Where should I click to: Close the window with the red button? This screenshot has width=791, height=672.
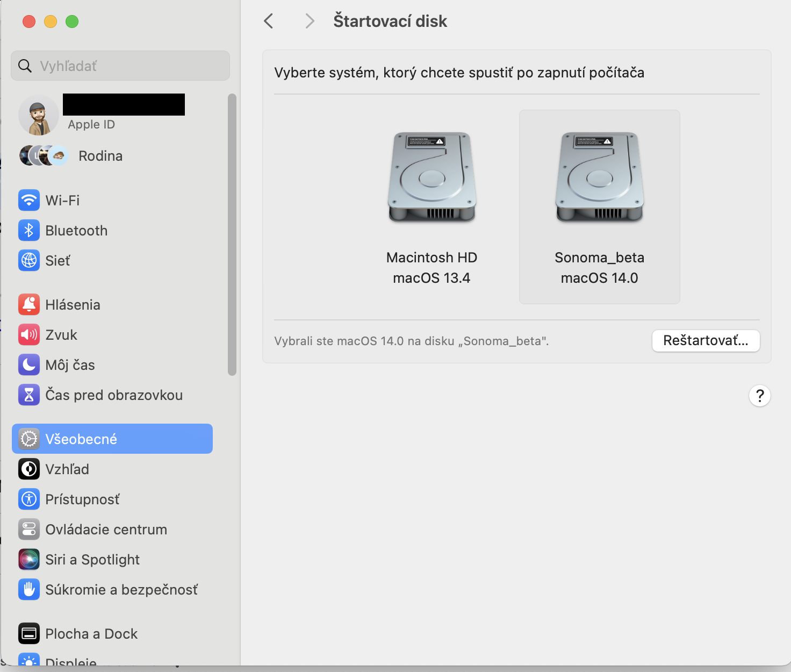(29, 22)
